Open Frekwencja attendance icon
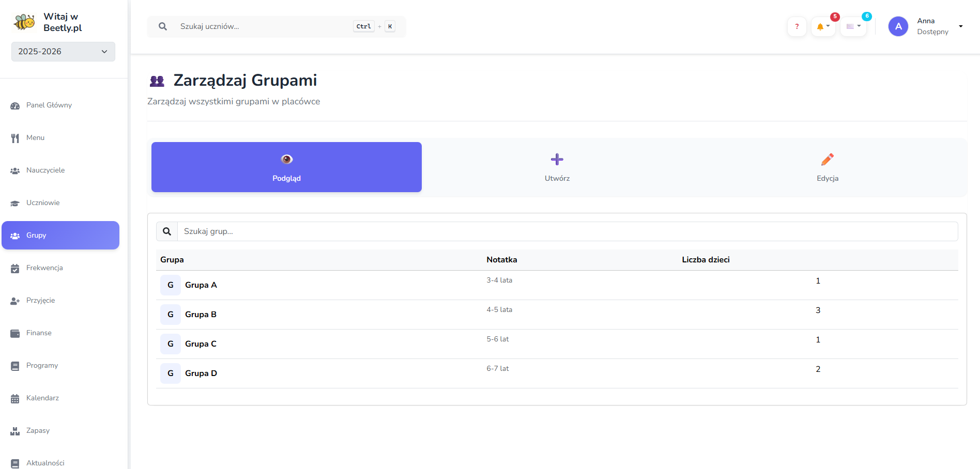This screenshot has height=469, width=980. point(14,268)
